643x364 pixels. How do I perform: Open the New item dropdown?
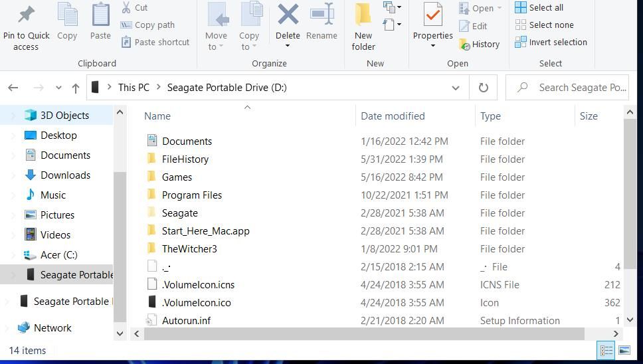tap(392, 7)
